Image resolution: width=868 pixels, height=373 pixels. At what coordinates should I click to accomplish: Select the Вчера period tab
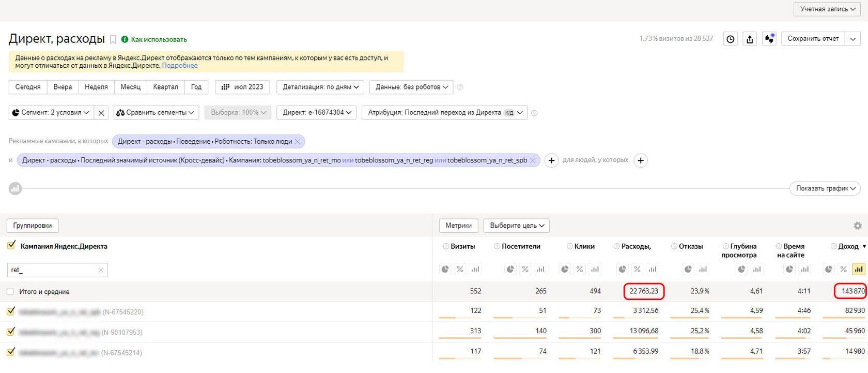pos(63,87)
